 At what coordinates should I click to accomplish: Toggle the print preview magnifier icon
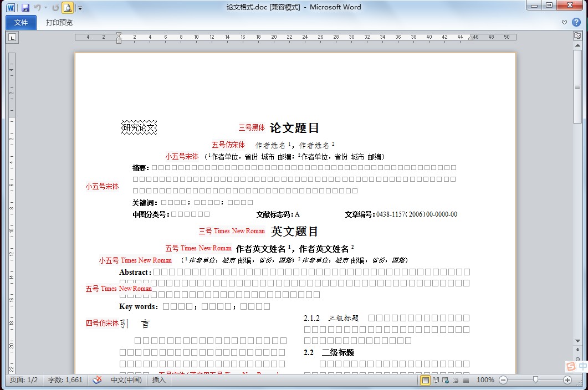[x=68, y=8]
